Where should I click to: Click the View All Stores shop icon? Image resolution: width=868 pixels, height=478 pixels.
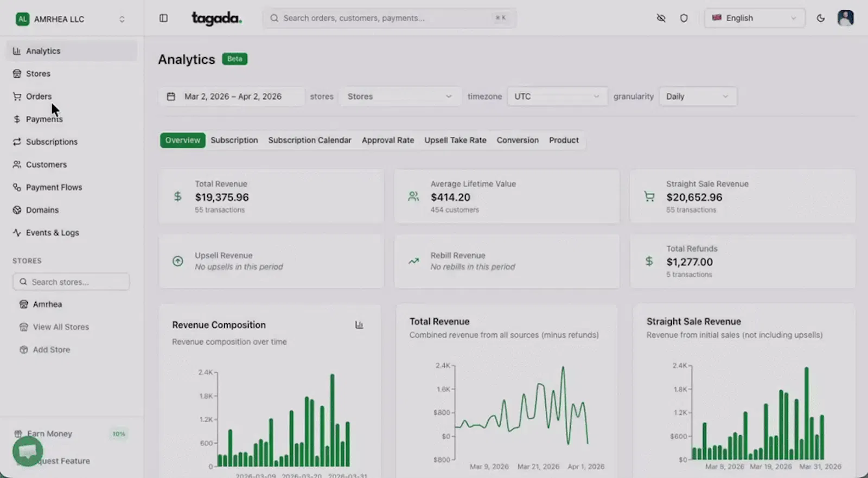tap(23, 327)
